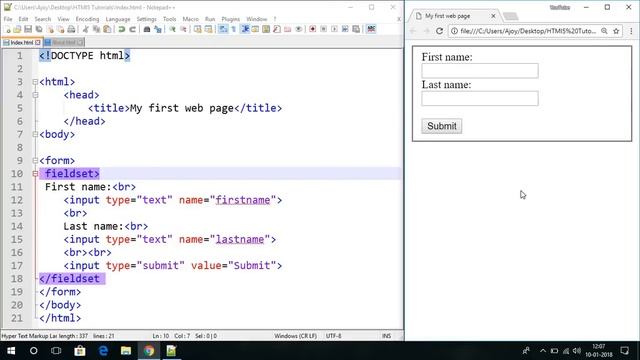Click the Paste toolbar icon
Viewport: 640px width, 360px height.
pos(107,29)
